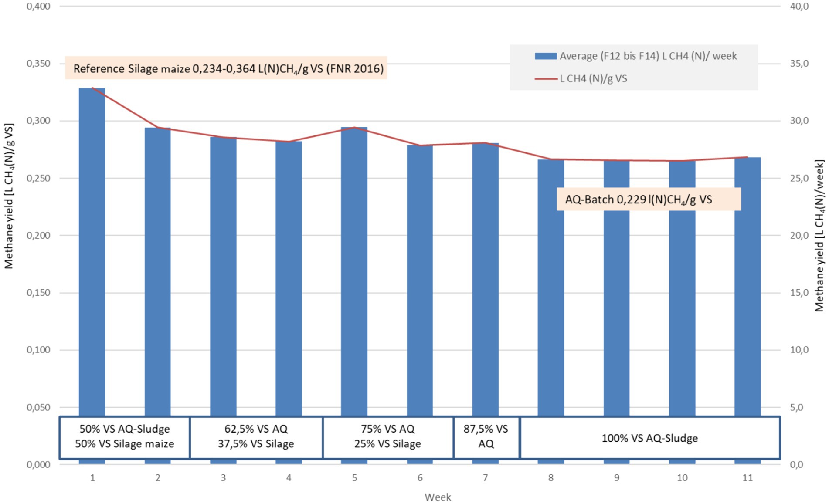829x504 pixels.
Task: Select the 'Week' x-axis title
Action: tap(438, 497)
